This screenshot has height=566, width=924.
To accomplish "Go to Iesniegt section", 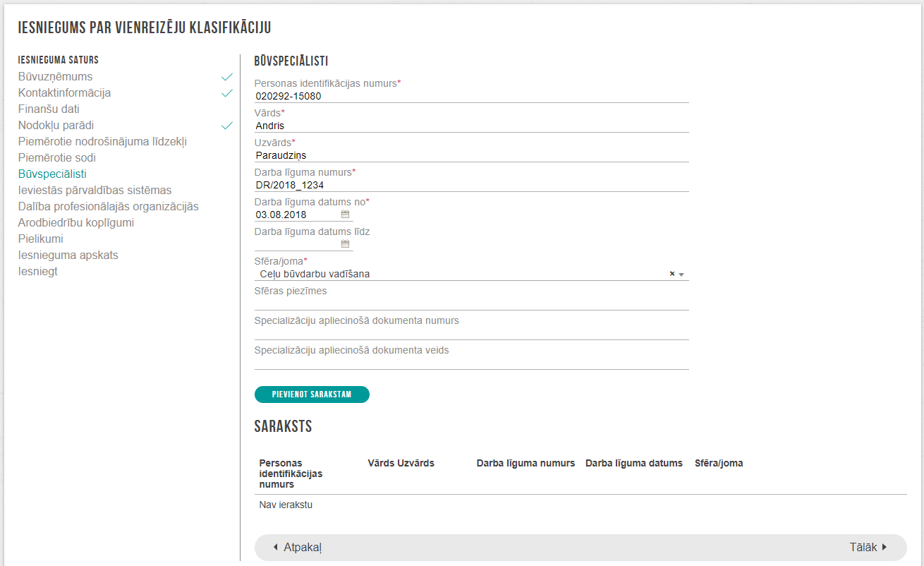I will (x=38, y=271).
